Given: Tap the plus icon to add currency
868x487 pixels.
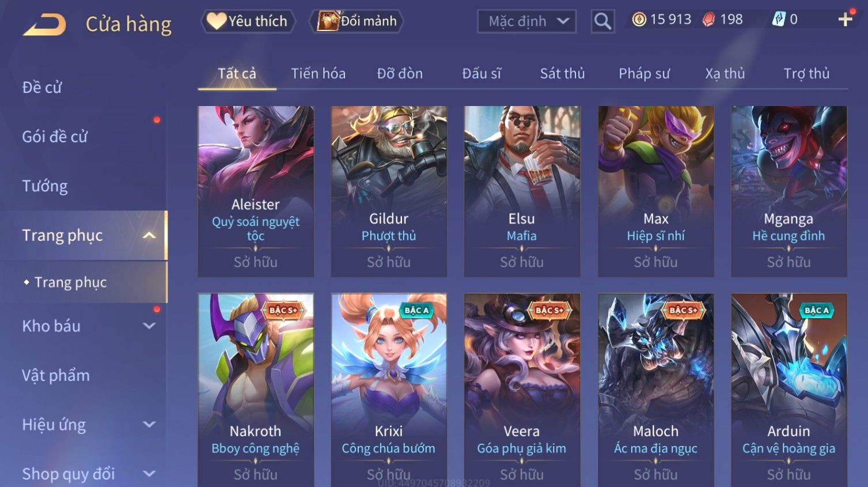Looking at the screenshot, I should click(845, 20).
